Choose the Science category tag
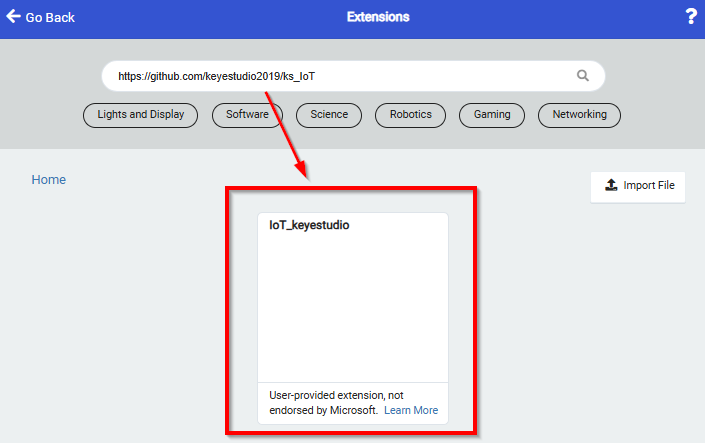The width and height of the screenshot is (705, 443). (x=329, y=115)
